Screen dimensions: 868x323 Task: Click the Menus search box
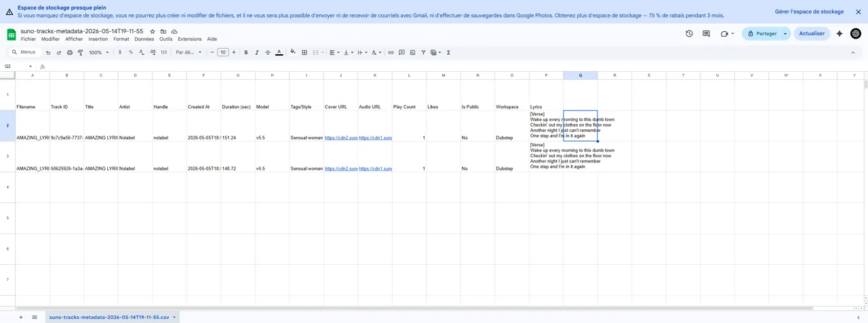tap(24, 52)
